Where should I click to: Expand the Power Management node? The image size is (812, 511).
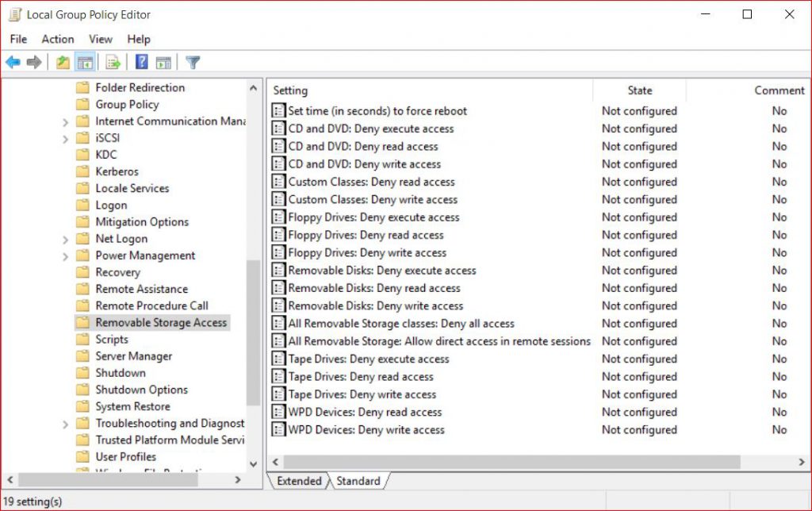coord(65,255)
